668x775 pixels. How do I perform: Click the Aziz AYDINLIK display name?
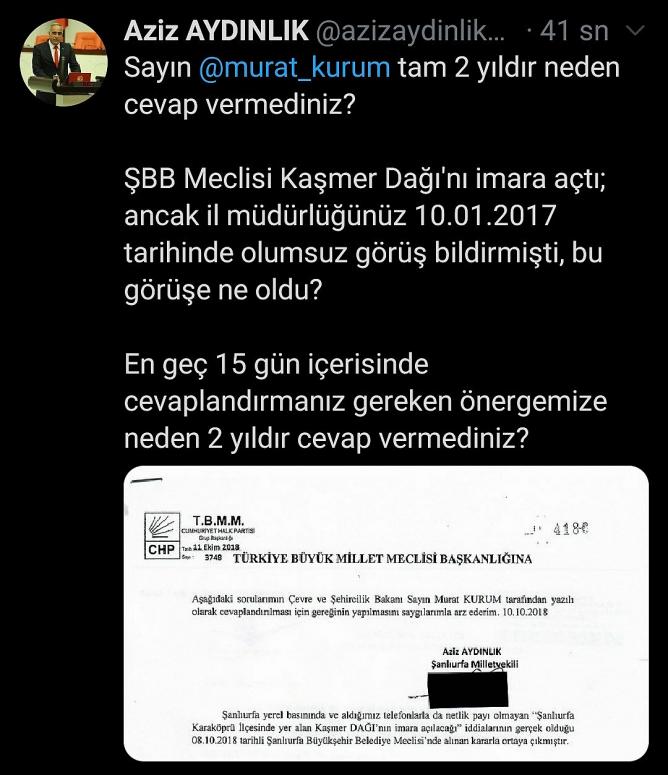216,31
